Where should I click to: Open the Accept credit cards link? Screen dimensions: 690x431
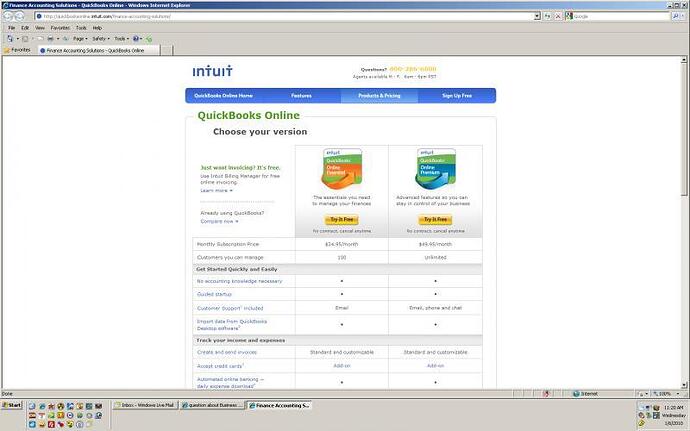click(220, 366)
